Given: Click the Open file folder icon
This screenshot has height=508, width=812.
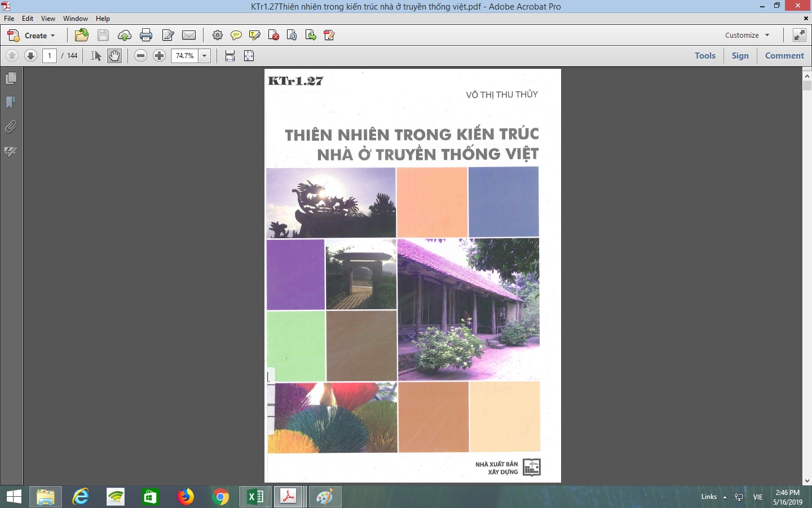Looking at the screenshot, I should pyautogui.click(x=82, y=36).
